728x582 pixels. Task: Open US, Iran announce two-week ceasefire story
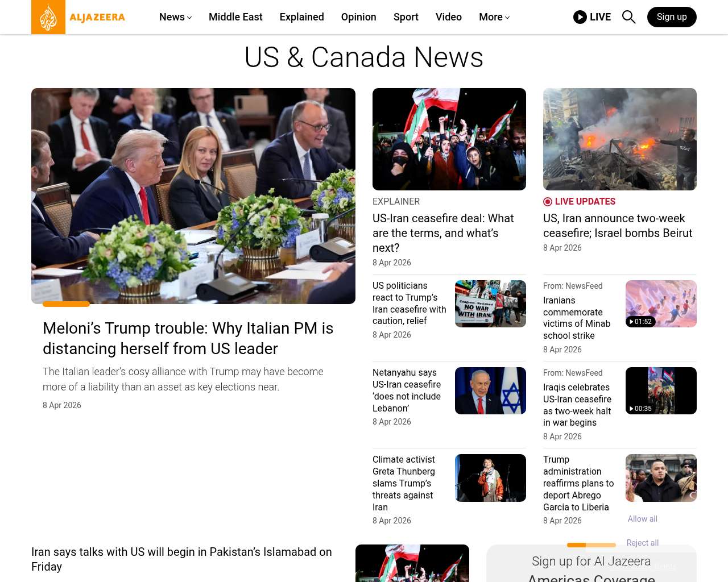tap(618, 226)
